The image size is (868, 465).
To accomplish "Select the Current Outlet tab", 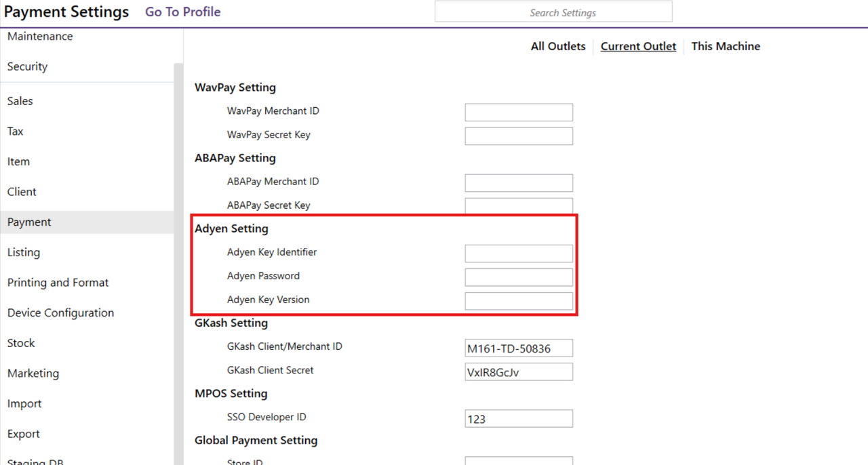I will pos(638,46).
